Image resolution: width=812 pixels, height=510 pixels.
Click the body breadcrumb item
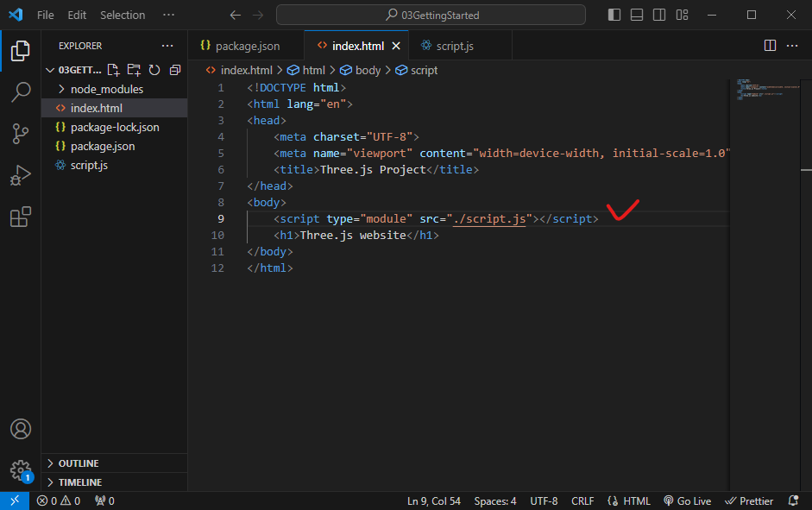tap(361, 70)
